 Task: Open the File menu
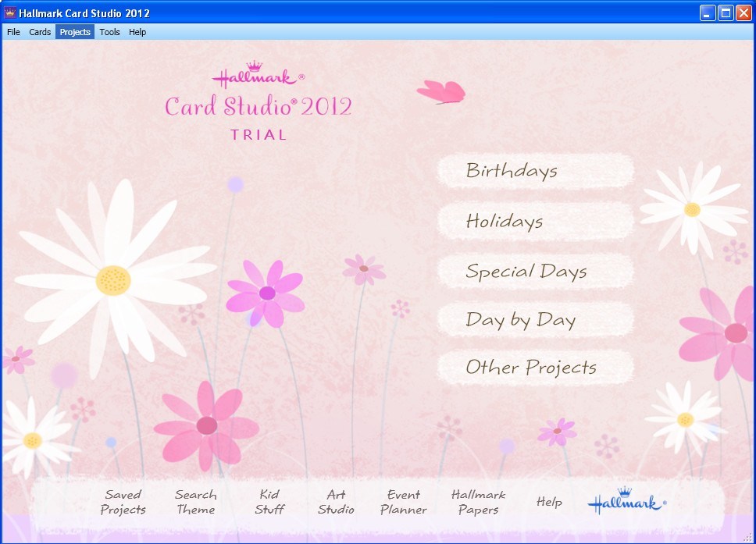[13, 32]
